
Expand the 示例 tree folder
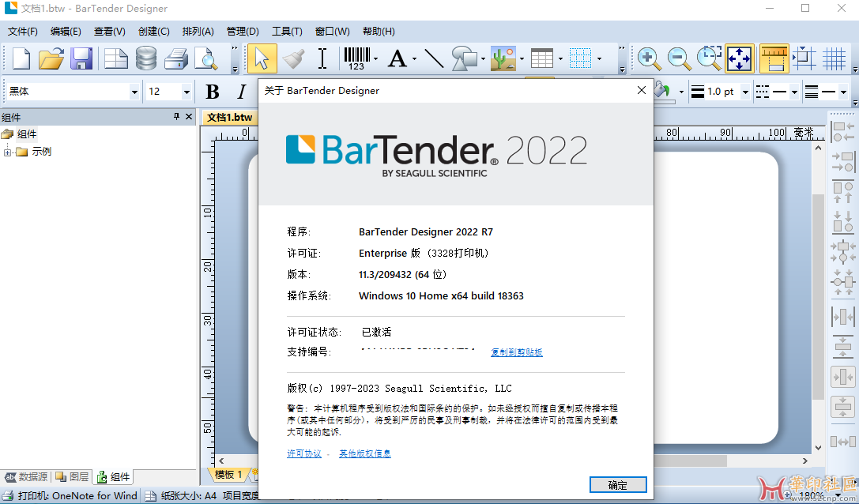(8, 152)
